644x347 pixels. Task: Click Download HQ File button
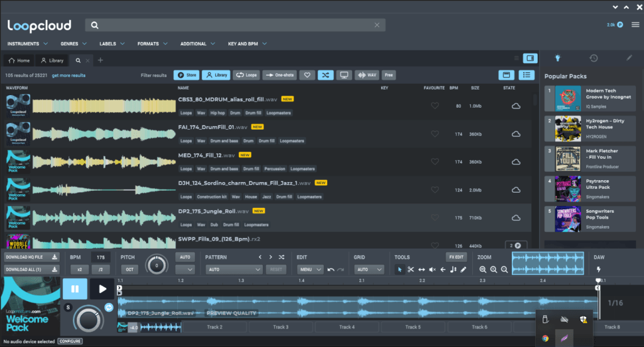(x=31, y=258)
